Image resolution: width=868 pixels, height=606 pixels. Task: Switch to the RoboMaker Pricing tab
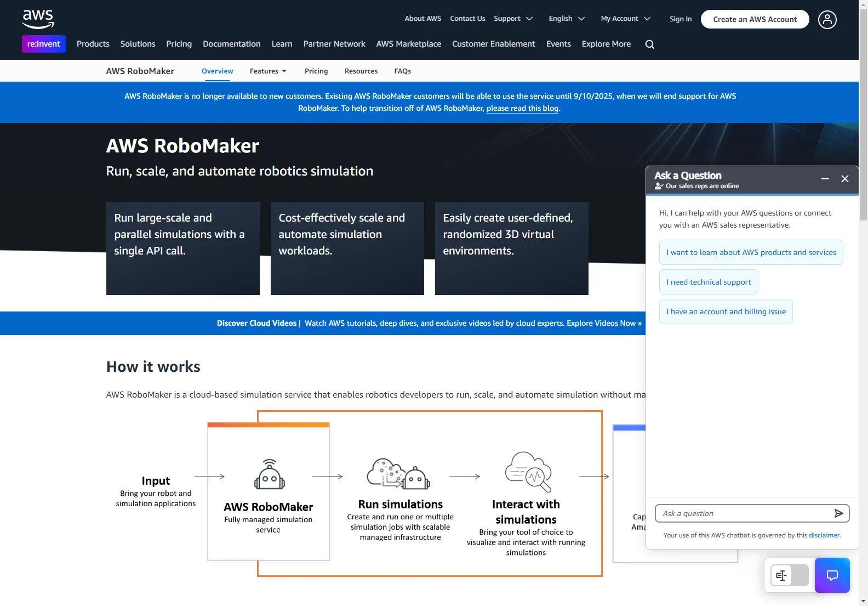tap(316, 71)
